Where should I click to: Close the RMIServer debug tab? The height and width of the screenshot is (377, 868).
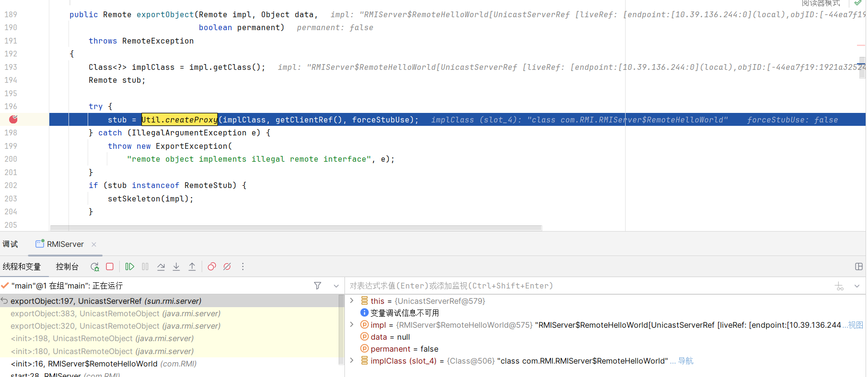coord(94,244)
